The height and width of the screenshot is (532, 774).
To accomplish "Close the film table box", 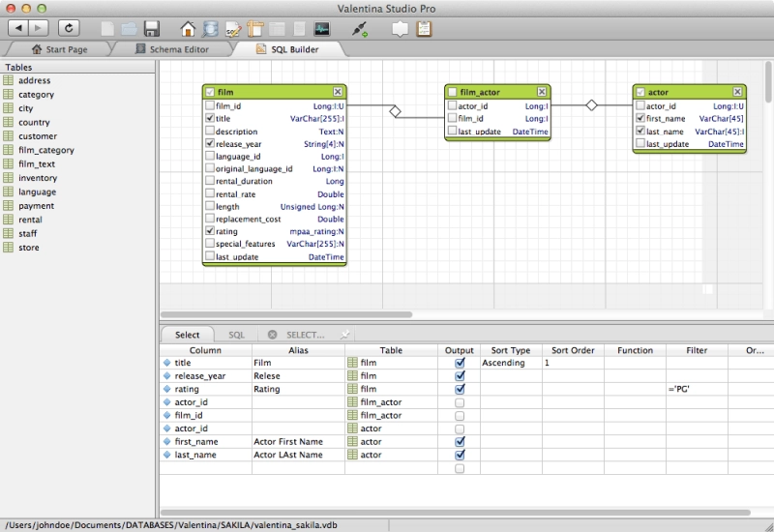I will [x=338, y=92].
